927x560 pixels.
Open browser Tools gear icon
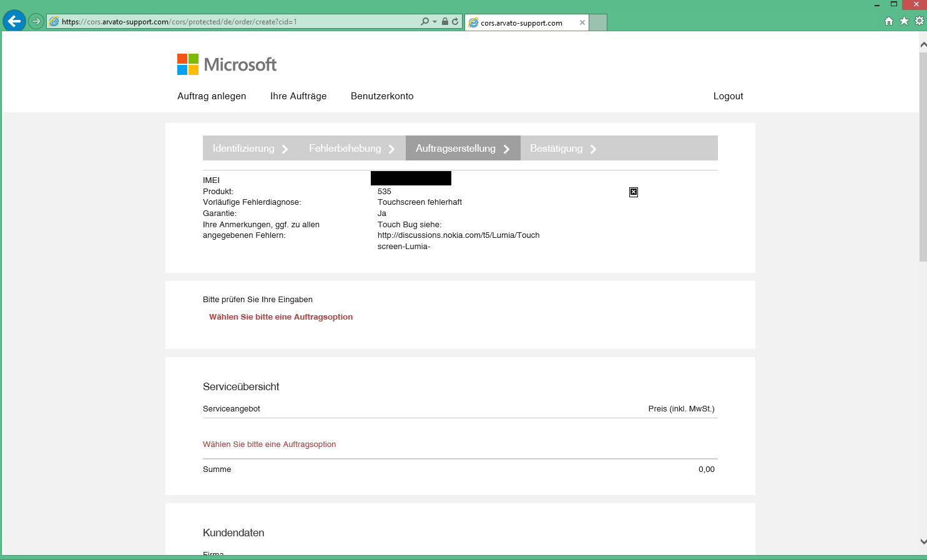point(920,21)
